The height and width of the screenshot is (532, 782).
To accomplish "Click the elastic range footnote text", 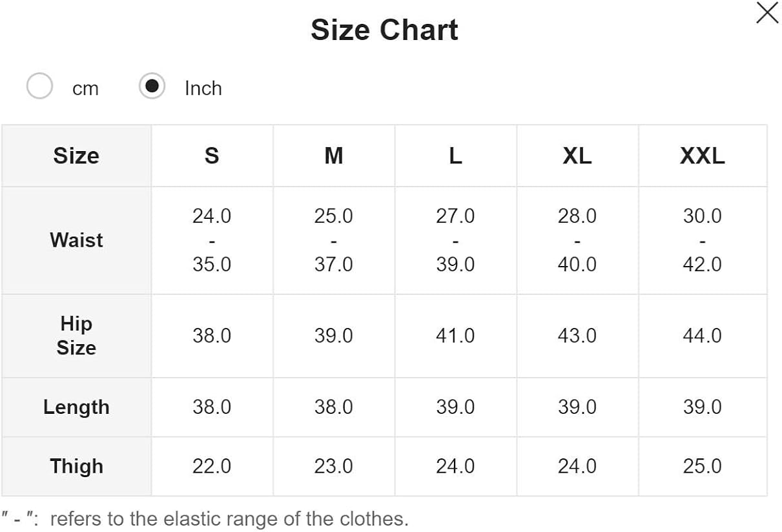I will 207,518.
